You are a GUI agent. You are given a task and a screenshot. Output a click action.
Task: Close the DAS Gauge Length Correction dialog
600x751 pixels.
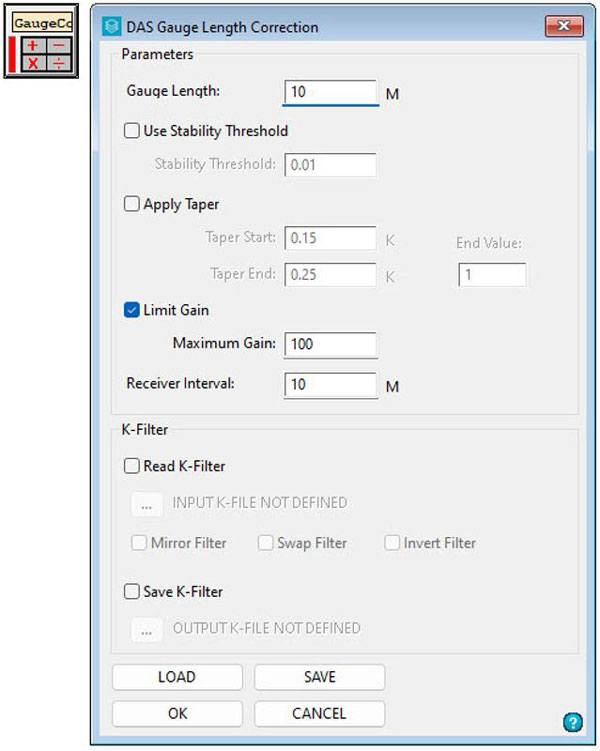[565, 27]
